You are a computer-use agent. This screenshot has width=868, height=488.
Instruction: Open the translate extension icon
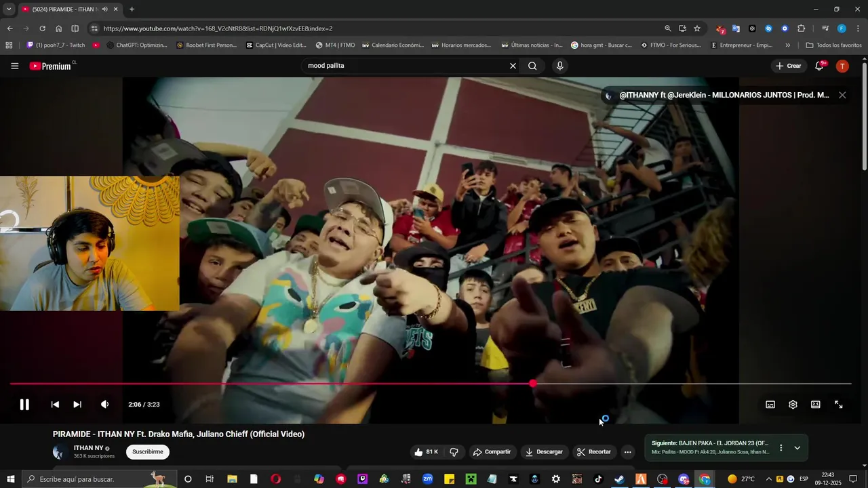coord(736,28)
